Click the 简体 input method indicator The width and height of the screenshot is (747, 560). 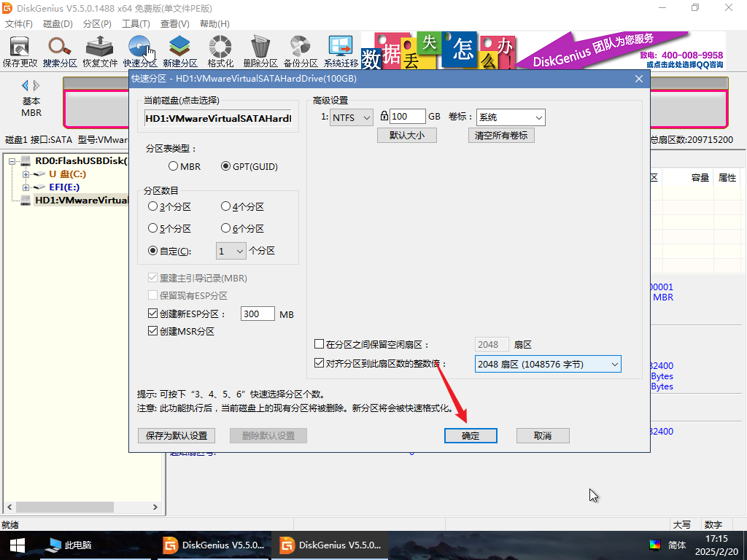tap(677, 545)
